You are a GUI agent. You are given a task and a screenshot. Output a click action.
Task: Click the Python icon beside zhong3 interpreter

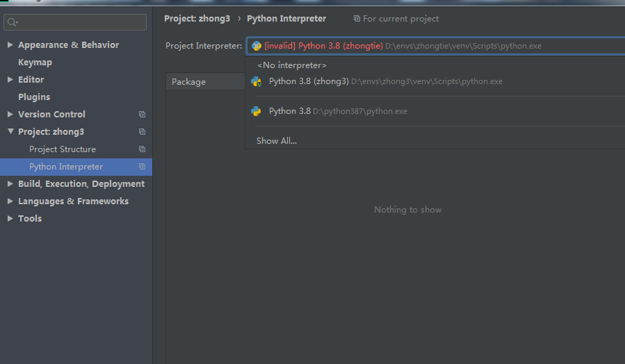coord(257,81)
